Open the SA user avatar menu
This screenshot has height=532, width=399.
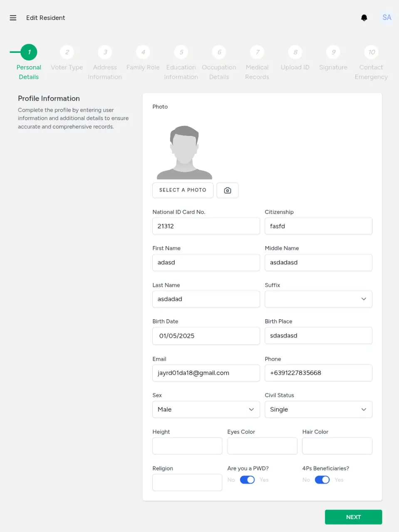point(387,17)
